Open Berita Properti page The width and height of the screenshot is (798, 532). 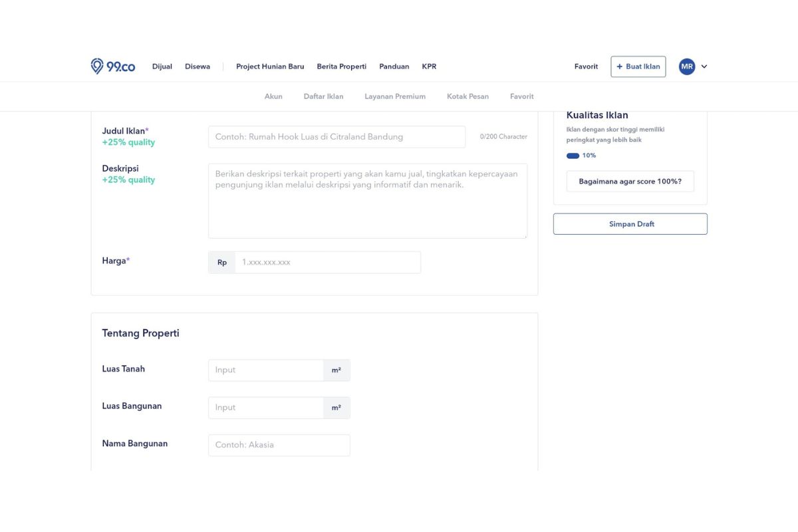point(342,66)
